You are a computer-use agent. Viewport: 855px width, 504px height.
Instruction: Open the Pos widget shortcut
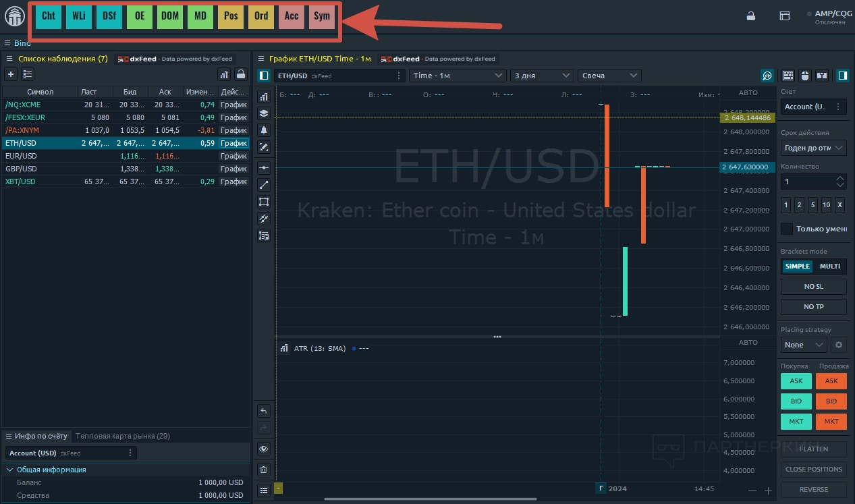[x=231, y=16]
